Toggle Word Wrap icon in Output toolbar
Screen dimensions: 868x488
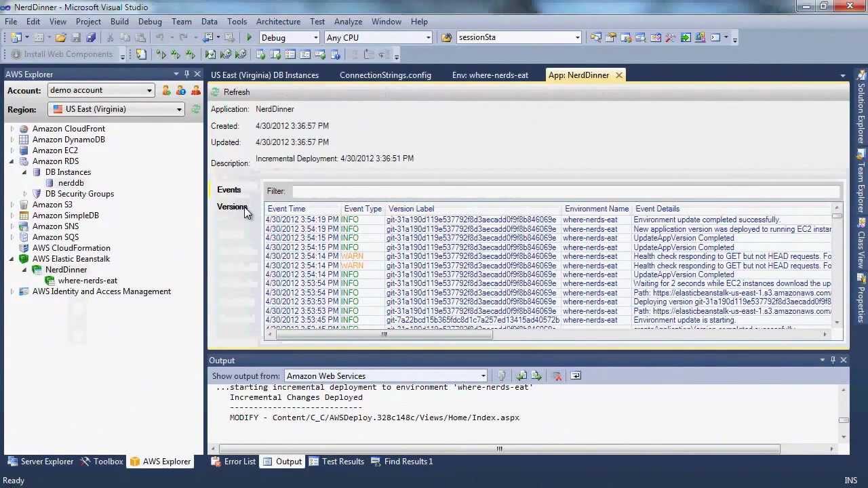coord(576,375)
